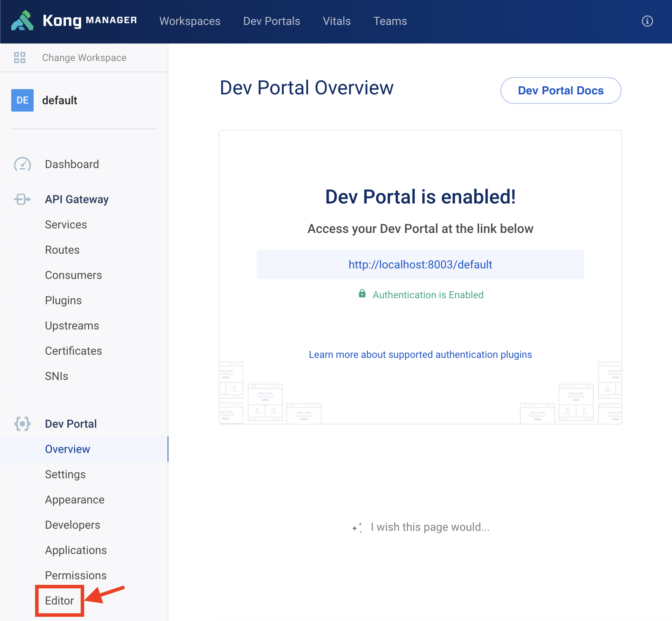Open supported authentication plugins link
The width and height of the screenshot is (672, 621).
tap(420, 355)
